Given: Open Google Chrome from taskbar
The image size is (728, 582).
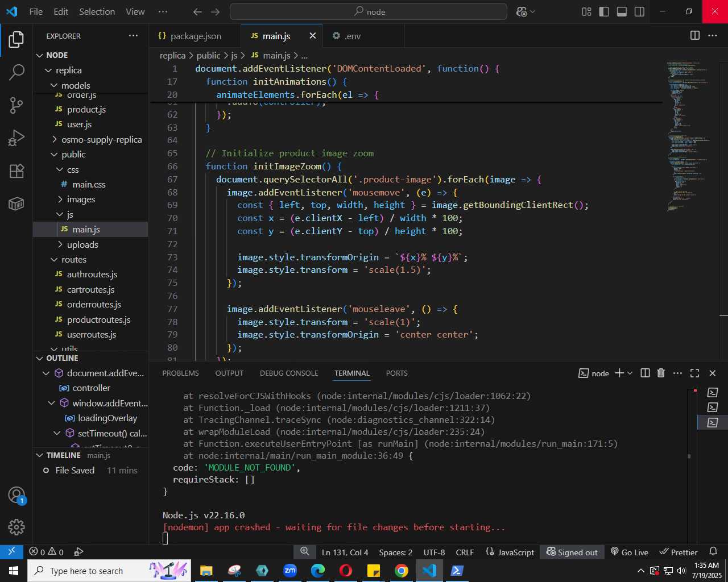Looking at the screenshot, I should click(402, 571).
